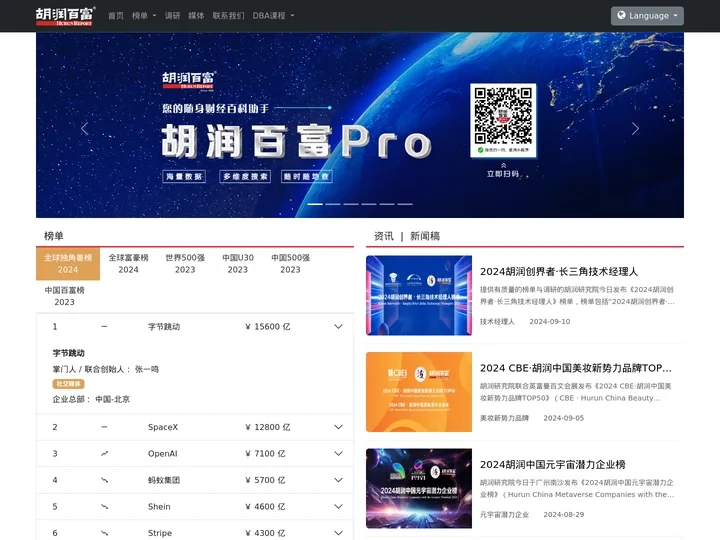Click the QR code in banner
Image resolution: width=720 pixels, height=540 pixels.
coord(503,120)
